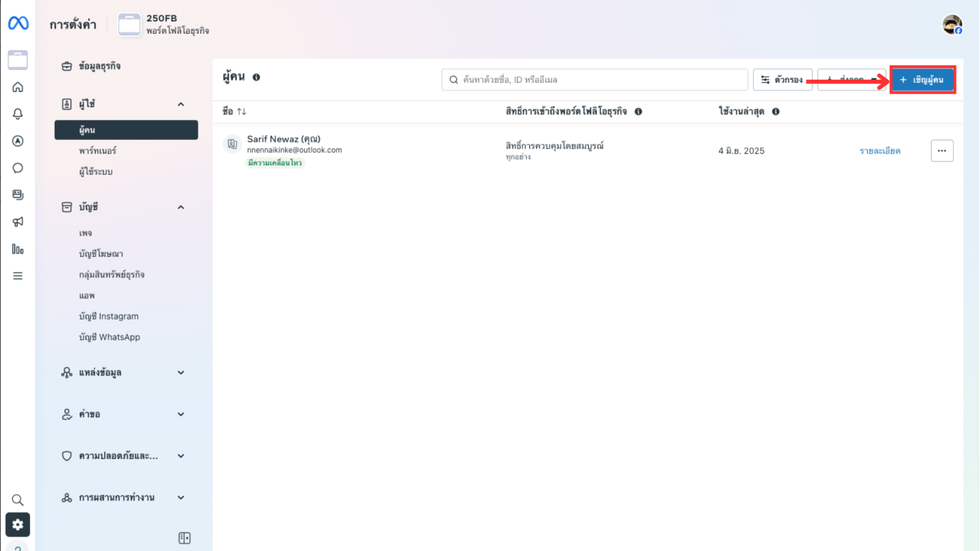The height and width of the screenshot is (551, 980).
Task: Open three-dot menu for Sarif Newaz
Action: point(941,151)
